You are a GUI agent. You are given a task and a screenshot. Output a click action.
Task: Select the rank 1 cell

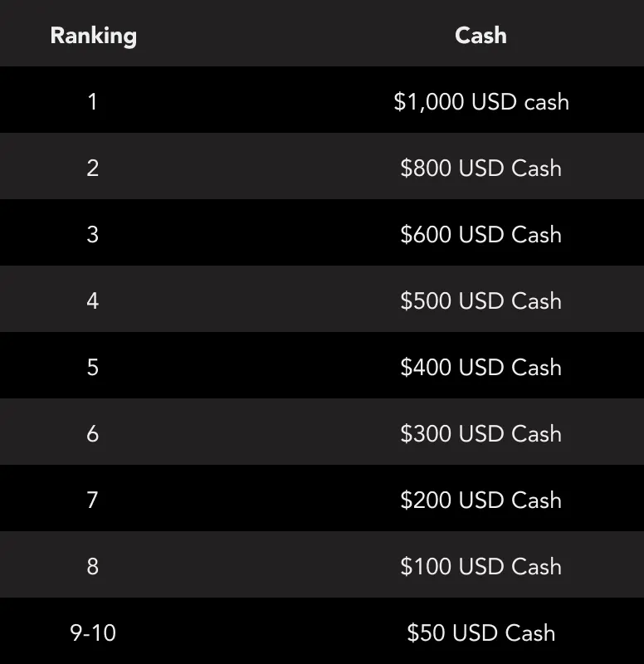pyautogui.click(x=92, y=102)
